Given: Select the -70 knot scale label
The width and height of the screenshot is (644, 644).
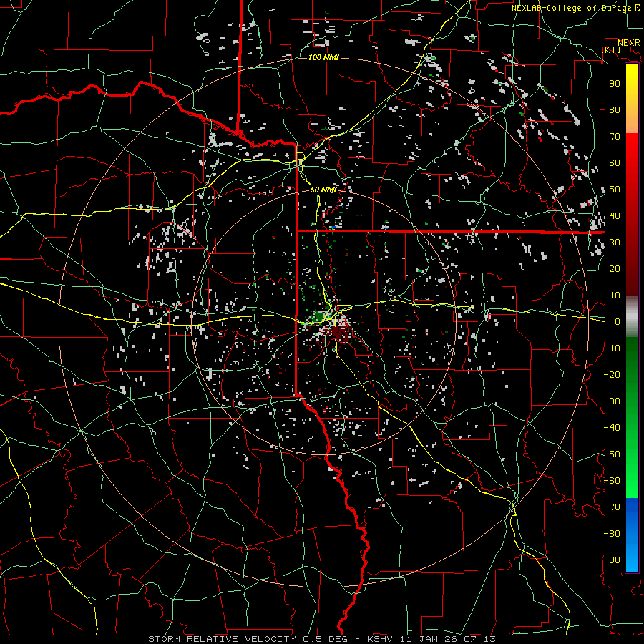Looking at the screenshot, I should point(612,507).
